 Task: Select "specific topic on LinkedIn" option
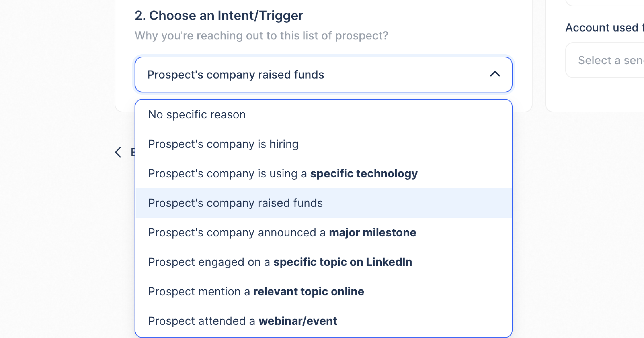tap(280, 262)
